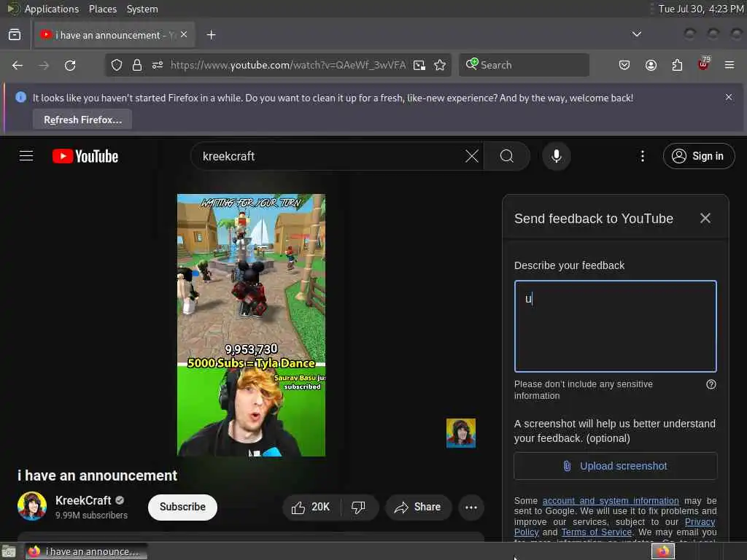747x560 pixels.
Task: Open the Terms of Service link
Action: pos(596,532)
